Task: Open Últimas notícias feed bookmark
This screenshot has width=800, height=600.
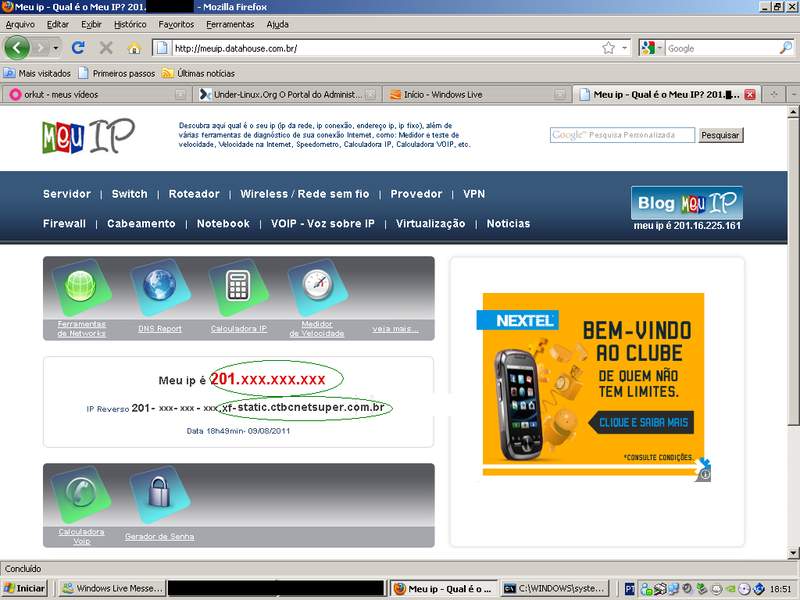Action: pos(198,73)
